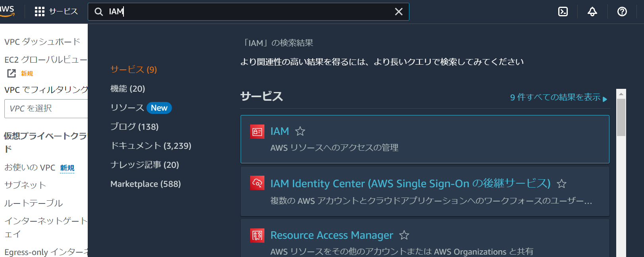Launch the CloudShell terminal icon
644x257 pixels.
(x=563, y=12)
